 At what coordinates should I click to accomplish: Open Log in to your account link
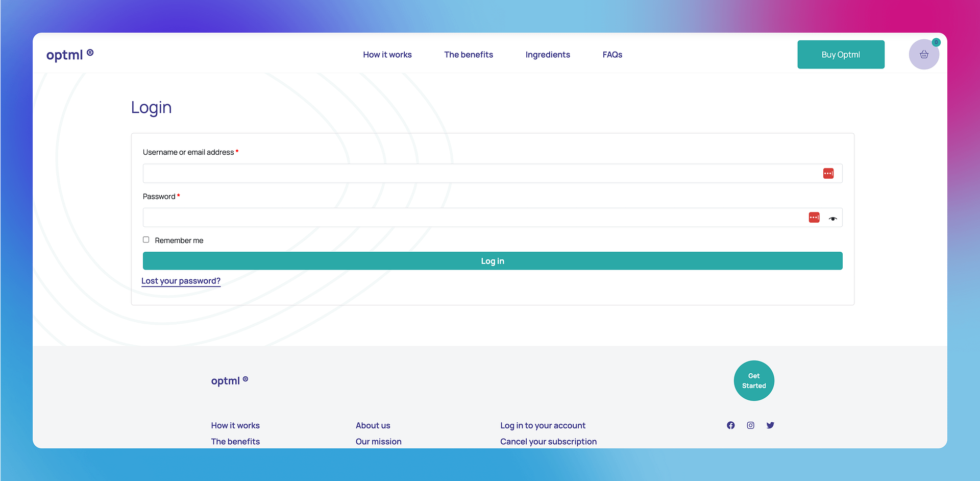point(543,425)
